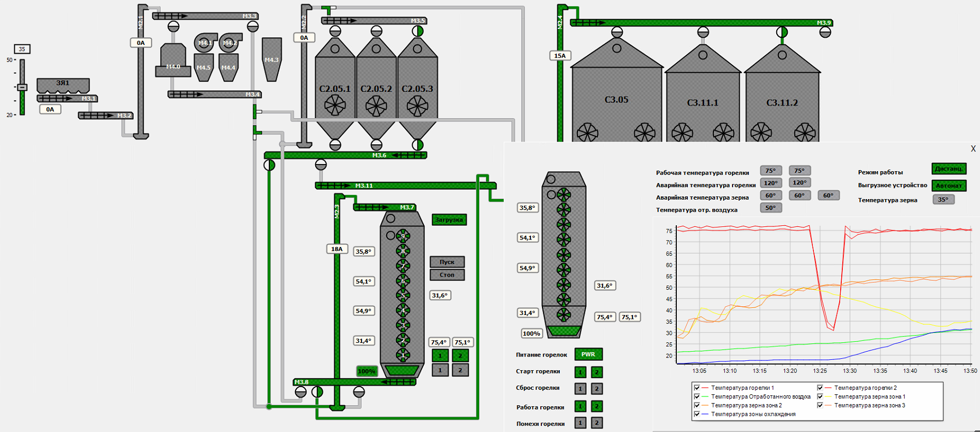Viewport: 980px width, 432px height.
Task: Click conveyor M3.1
Action: (67, 98)
